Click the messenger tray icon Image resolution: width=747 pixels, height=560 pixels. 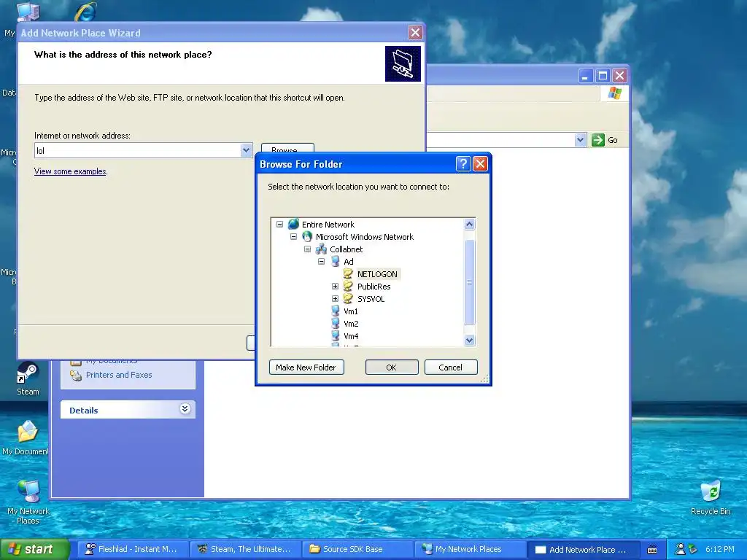click(681, 549)
